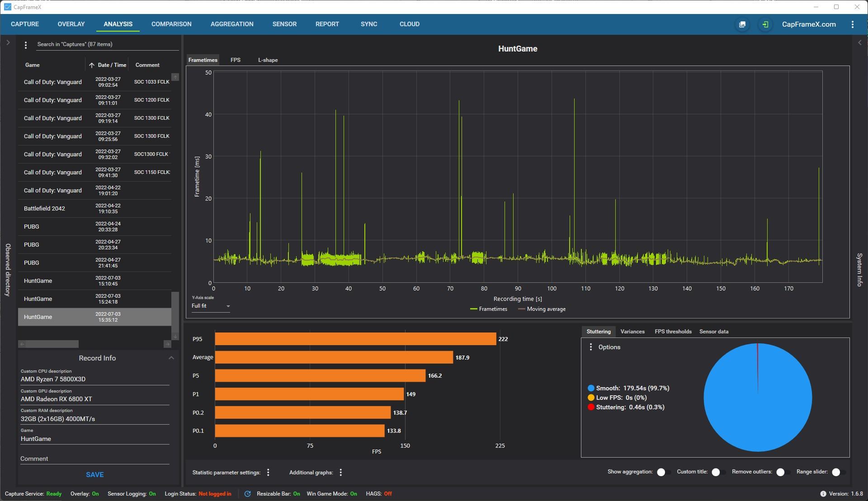The width and height of the screenshot is (868, 501).
Task: Select Vanguard capture with SOC 1200 FCLK
Action: [95, 100]
